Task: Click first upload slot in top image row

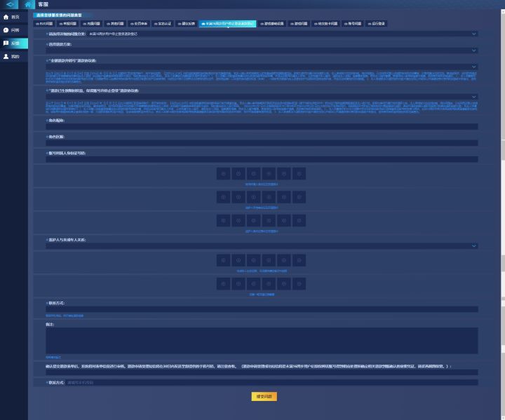Action: [x=223, y=174]
